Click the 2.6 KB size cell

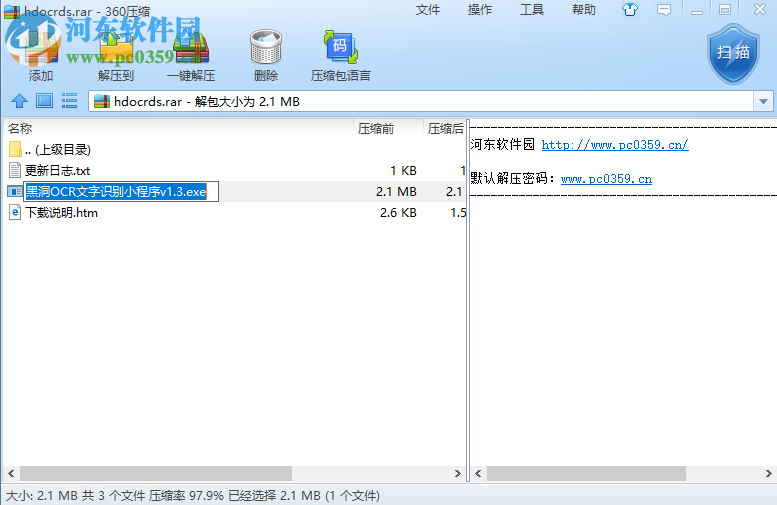(398, 213)
